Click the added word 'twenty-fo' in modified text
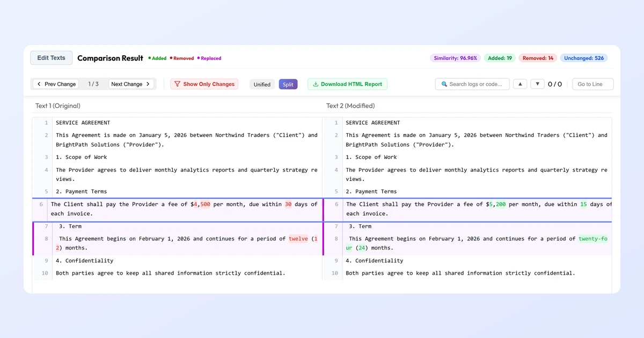Viewport: 644px width, 338px height. [x=593, y=239]
